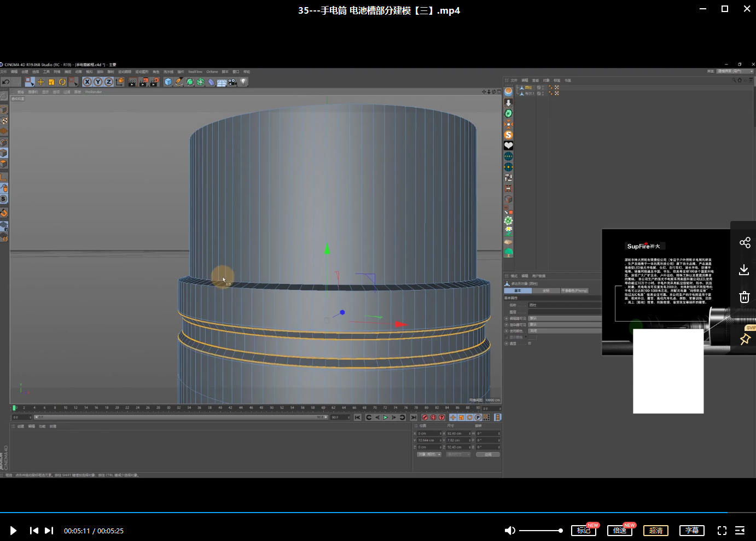
Task: Select the Coordinates tab in Attributes
Action: coord(546,290)
